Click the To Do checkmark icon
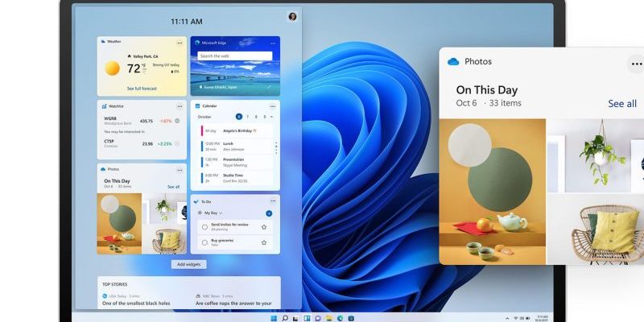The width and height of the screenshot is (644, 322). [196, 202]
